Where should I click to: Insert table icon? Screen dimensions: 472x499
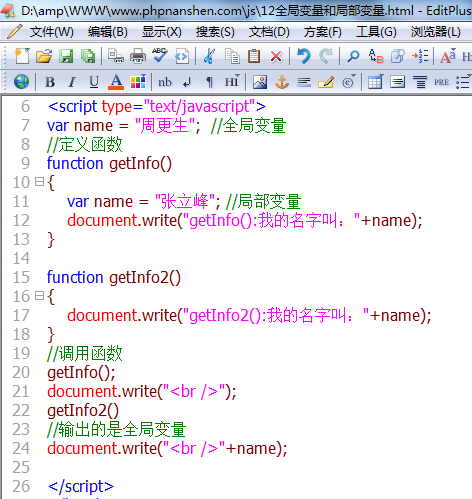tap(375, 82)
